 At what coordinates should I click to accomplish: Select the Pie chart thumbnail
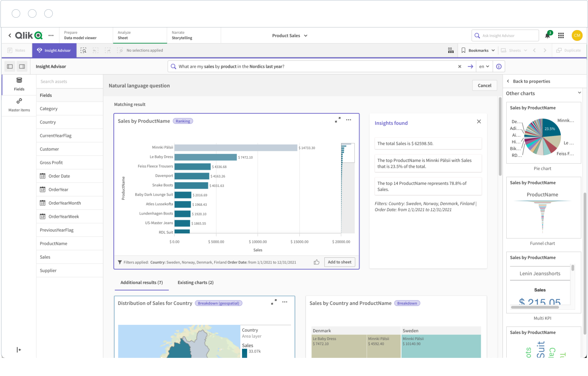[543, 137]
